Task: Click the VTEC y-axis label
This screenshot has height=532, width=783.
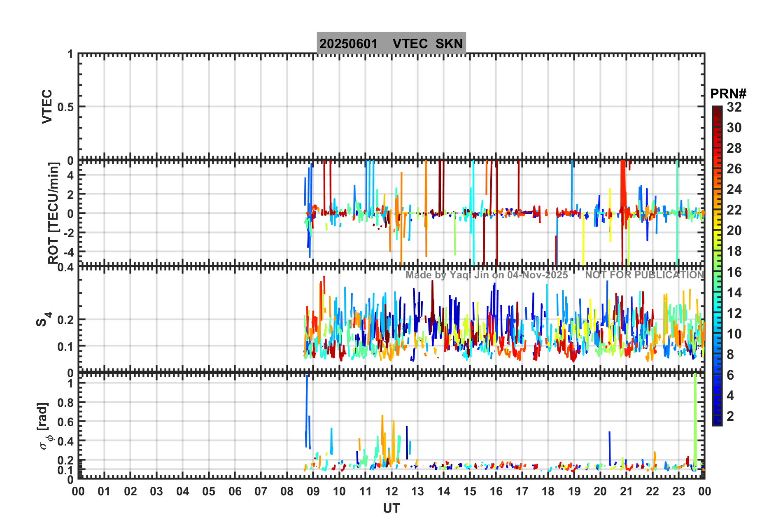Action: (47, 106)
